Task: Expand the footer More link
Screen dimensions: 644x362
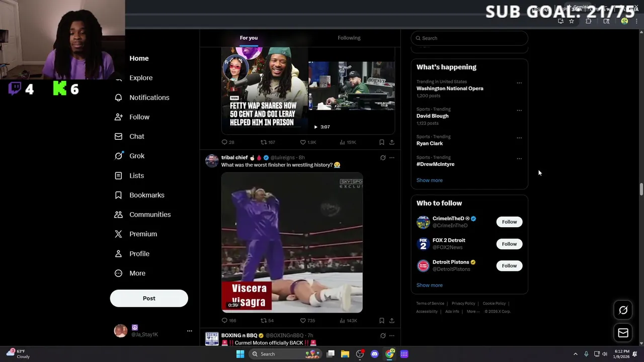Action: pyautogui.click(x=473, y=312)
